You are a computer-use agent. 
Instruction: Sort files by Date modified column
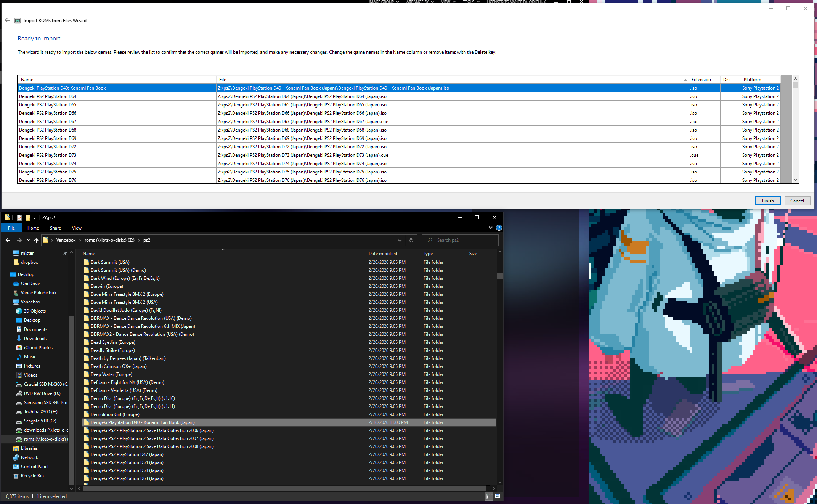393,254
